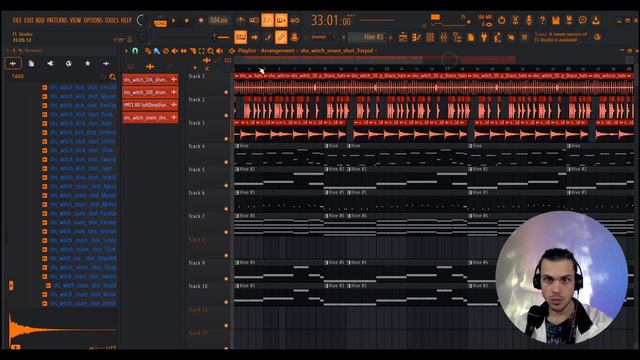This screenshot has width=640, height=360.
Task: Select the playlist Mute tool
Action: tap(175, 51)
